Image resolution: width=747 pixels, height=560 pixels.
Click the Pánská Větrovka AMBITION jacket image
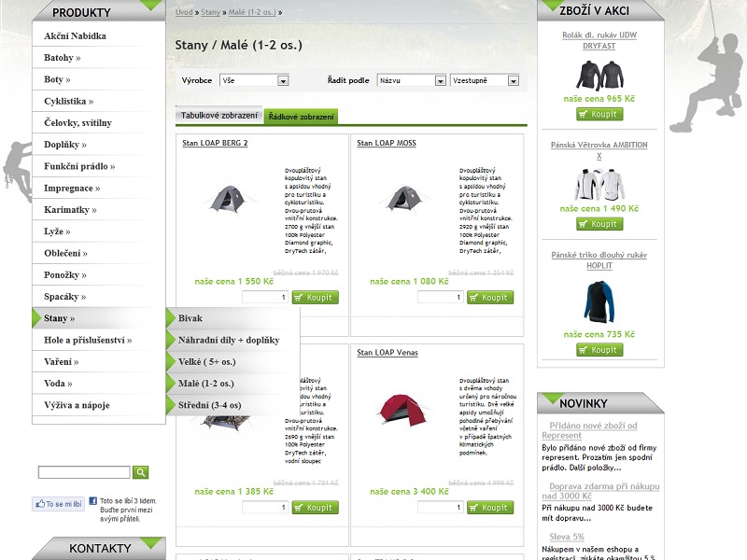point(598,185)
